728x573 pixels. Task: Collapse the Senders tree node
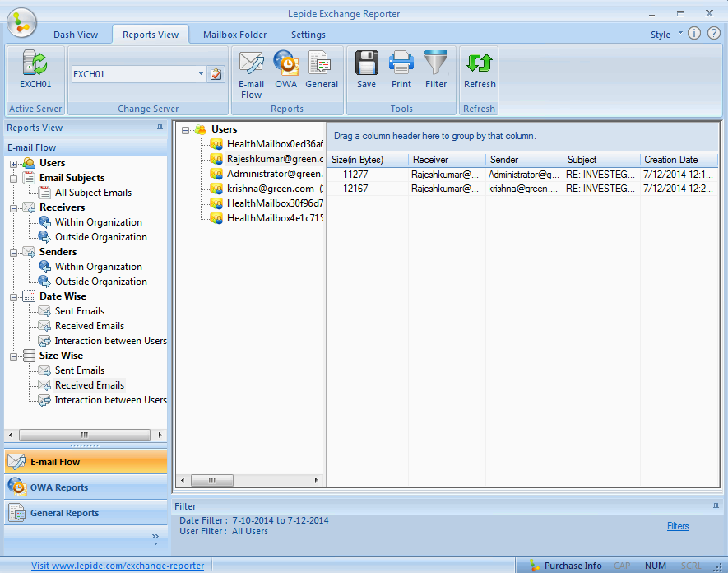coord(13,253)
